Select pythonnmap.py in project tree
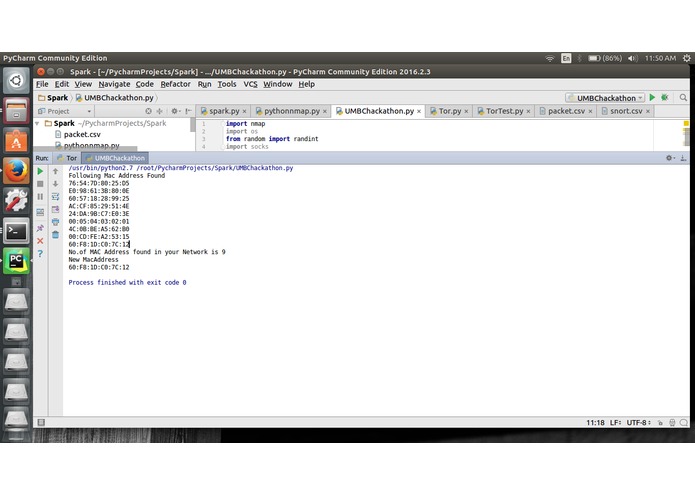This screenshot has height=494, width=695. tap(91, 145)
